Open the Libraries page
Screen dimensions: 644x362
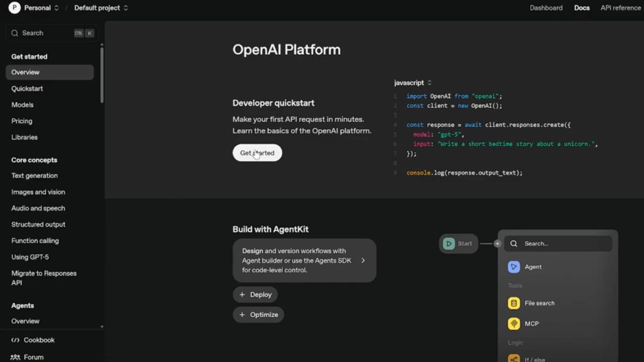tap(25, 137)
